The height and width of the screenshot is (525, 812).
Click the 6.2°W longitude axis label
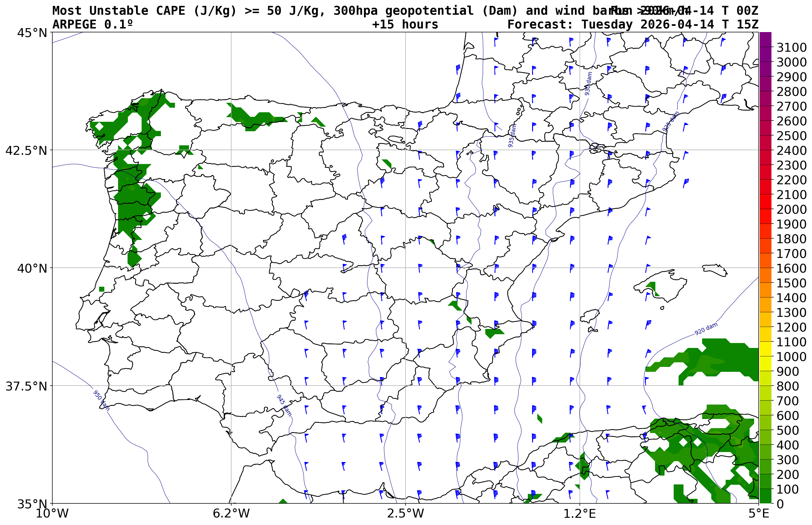(231, 513)
